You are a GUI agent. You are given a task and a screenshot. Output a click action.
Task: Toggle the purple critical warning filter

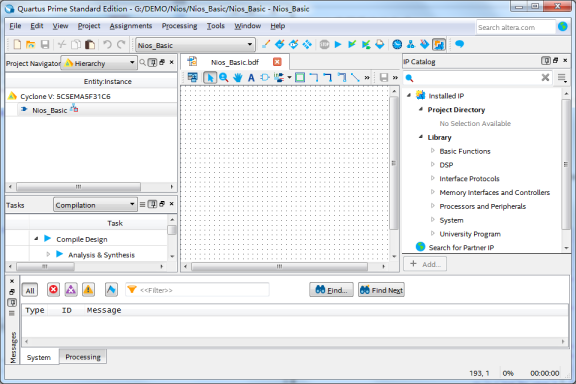(x=71, y=290)
